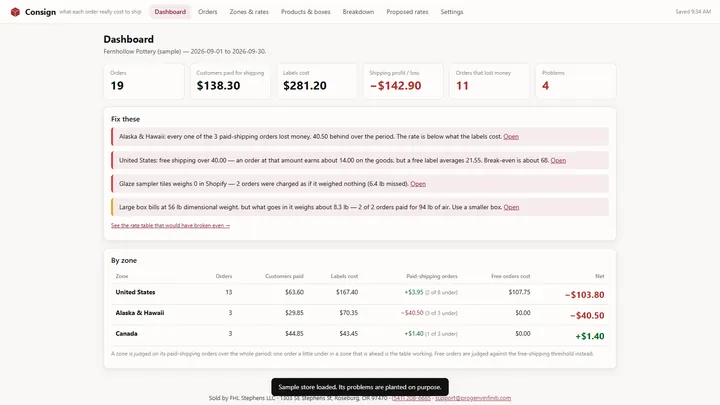
Task: Click the −$103.80 net value
Action: pyautogui.click(x=584, y=295)
